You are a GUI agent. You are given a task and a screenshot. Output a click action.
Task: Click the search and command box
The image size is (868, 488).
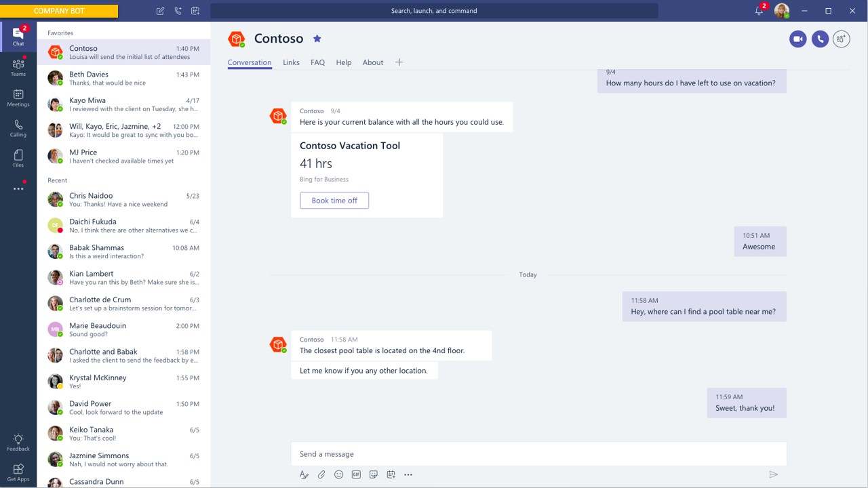(434, 11)
